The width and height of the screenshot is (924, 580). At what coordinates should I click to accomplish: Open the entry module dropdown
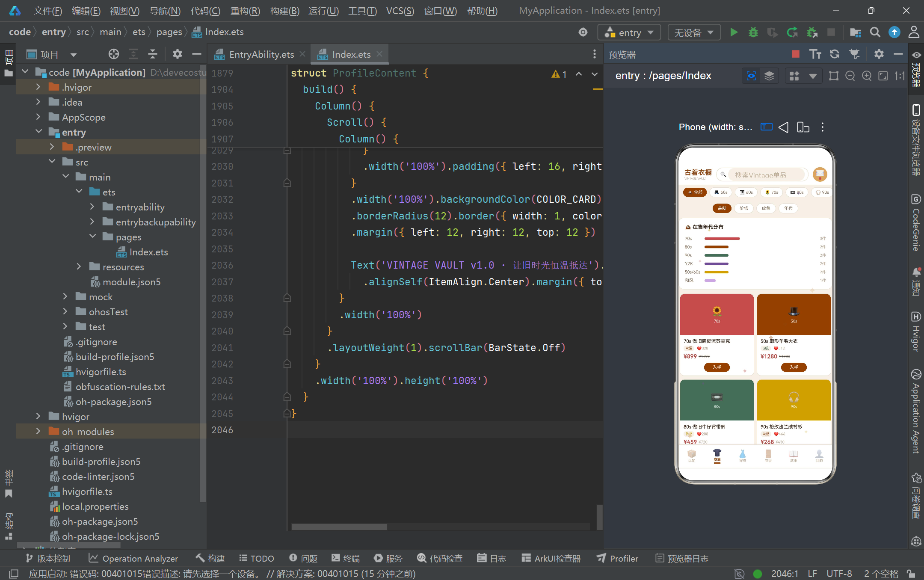point(629,33)
